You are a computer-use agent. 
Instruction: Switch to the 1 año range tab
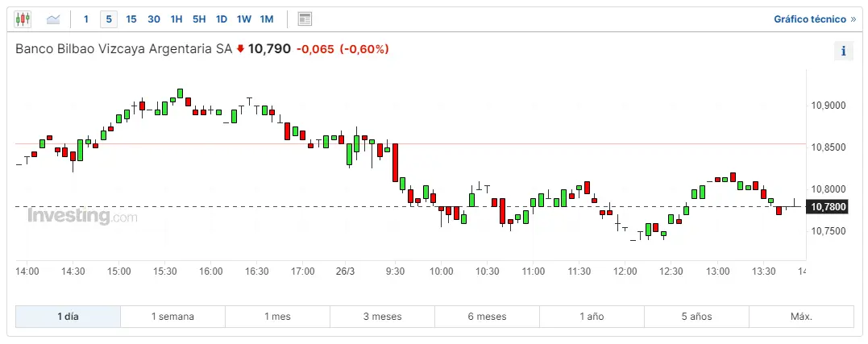point(592,317)
